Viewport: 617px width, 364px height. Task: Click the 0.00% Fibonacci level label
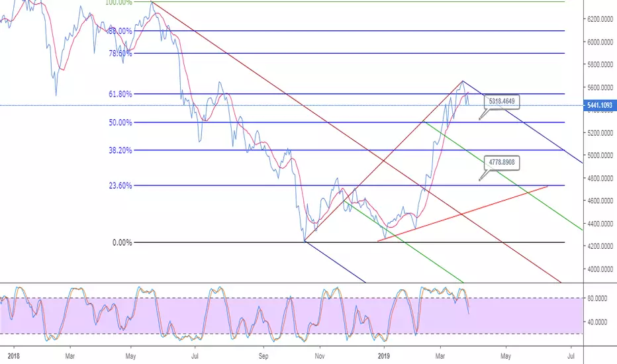pos(122,243)
